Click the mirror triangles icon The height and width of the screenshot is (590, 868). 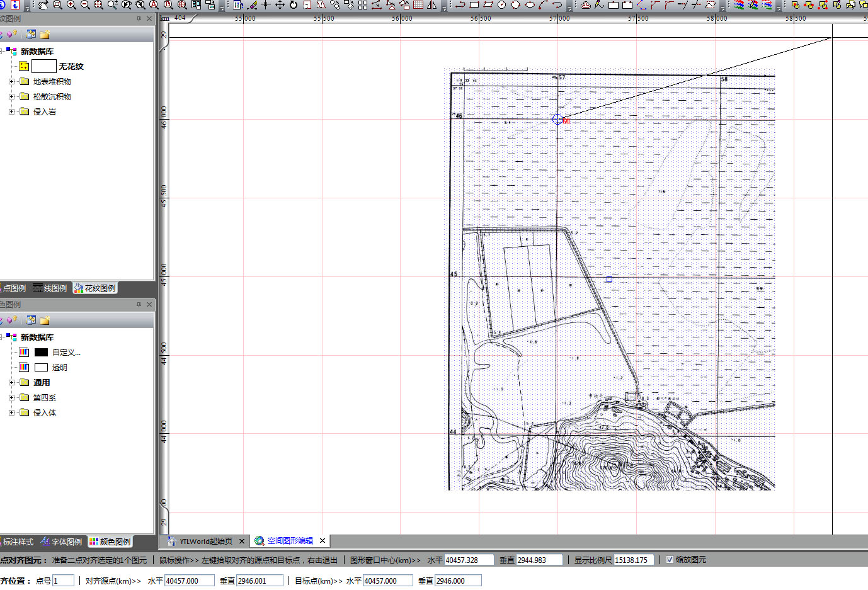432,4
